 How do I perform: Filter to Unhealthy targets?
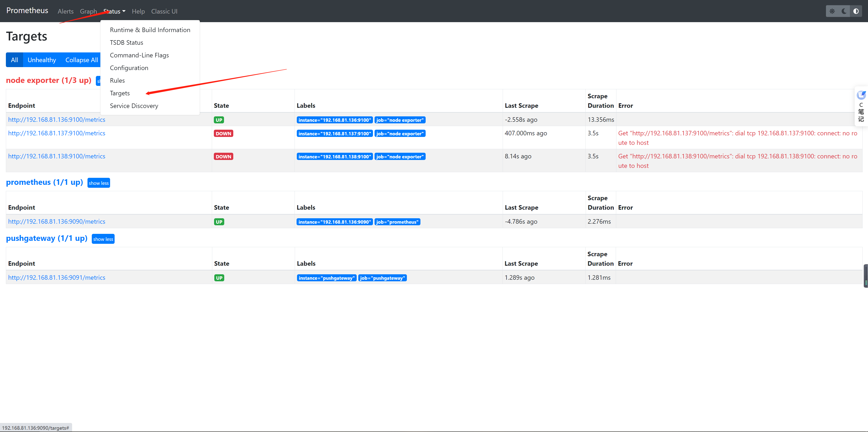coord(42,60)
